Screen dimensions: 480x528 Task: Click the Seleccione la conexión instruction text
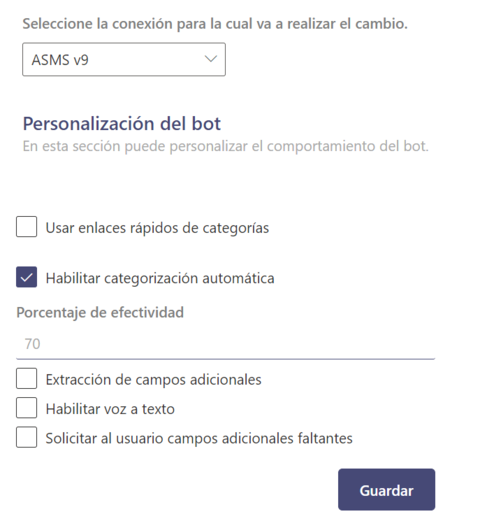coord(215,24)
